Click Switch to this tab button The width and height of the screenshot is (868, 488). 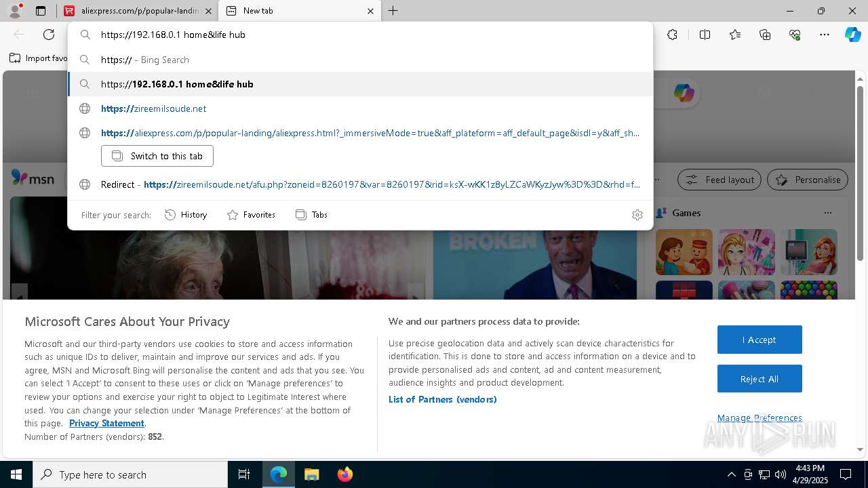click(157, 156)
